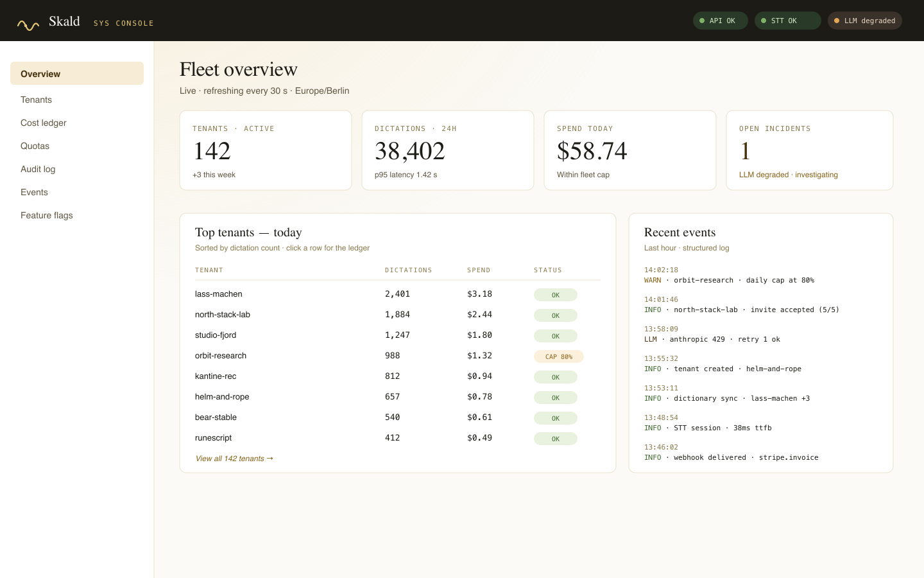The height and width of the screenshot is (578, 924).
Task: Open the Spend Today card
Action: (630, 150)
